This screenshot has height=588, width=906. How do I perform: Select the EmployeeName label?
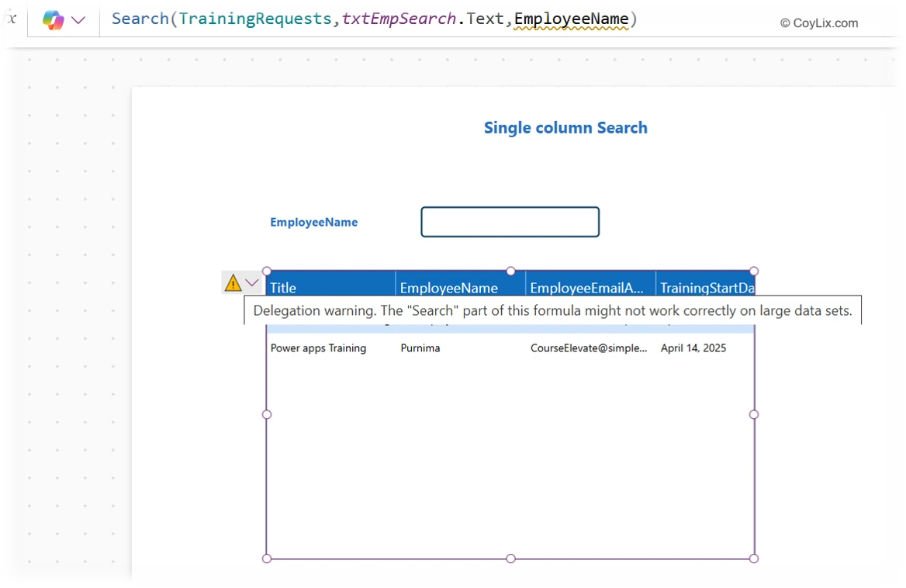click(313, 222)
